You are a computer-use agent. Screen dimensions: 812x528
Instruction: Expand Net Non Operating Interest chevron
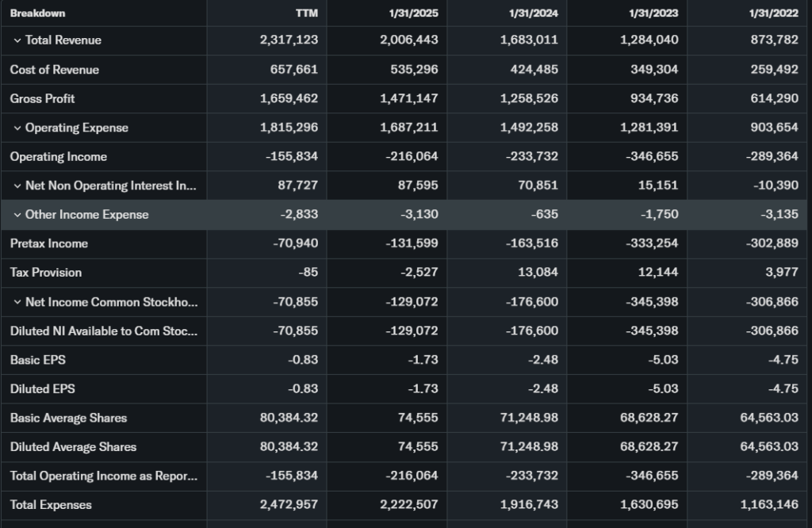(x=17, y=186)
